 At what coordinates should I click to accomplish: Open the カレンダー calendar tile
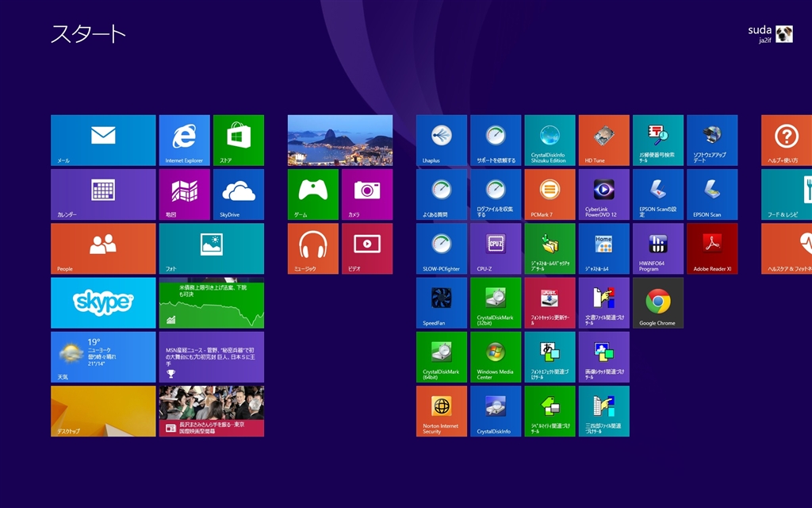tap(103, 194)
